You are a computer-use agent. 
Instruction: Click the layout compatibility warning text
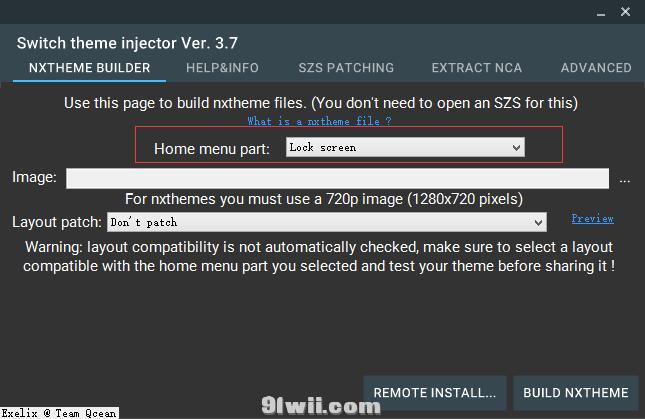319,257
